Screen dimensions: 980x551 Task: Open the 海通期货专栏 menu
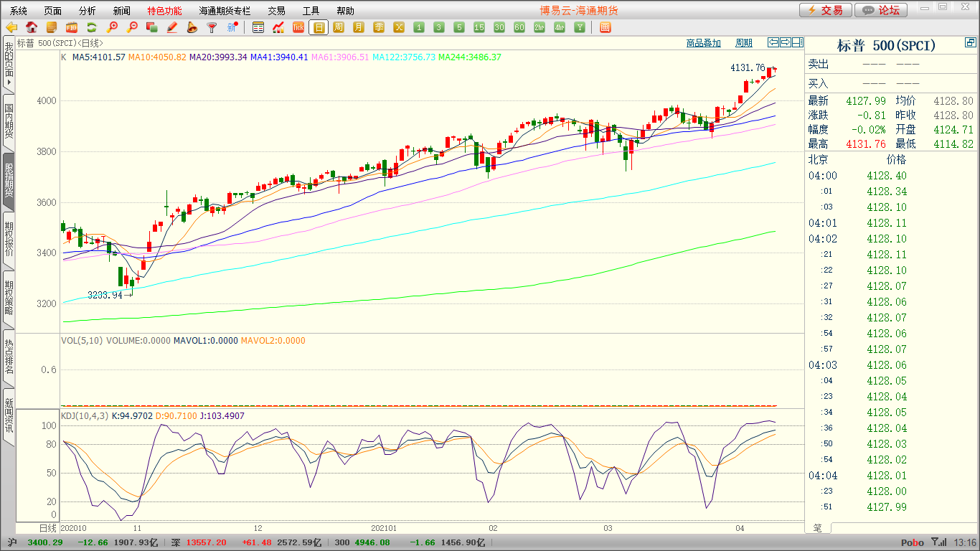tap(225, 11)
